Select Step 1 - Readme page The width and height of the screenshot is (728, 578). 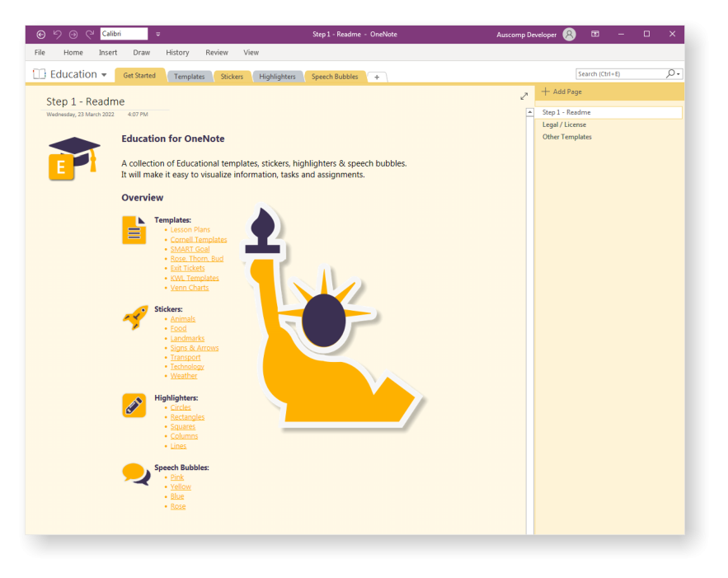(608, 112)
